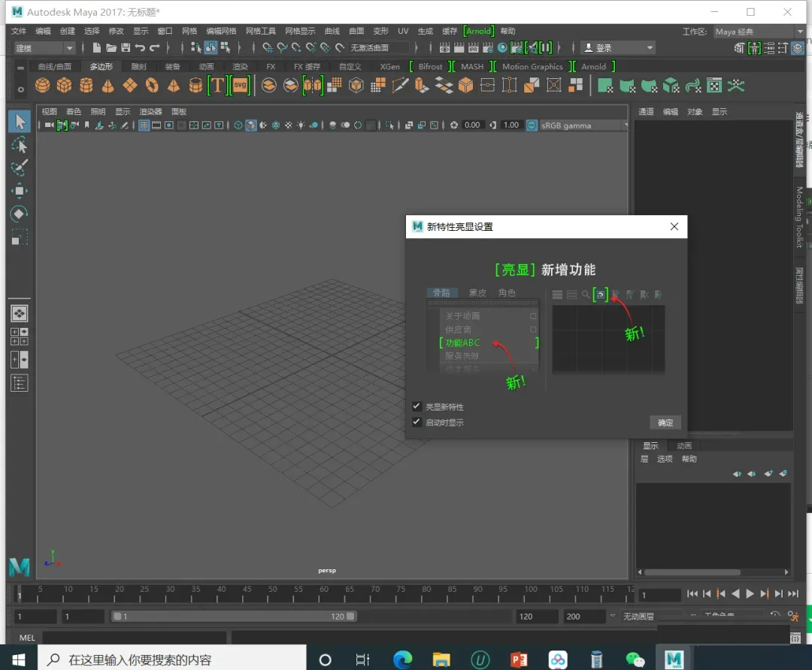Toggle the viewport grid display icon
Screen dimensions: 812x670
pyautogui.click(x=144, y=125)
